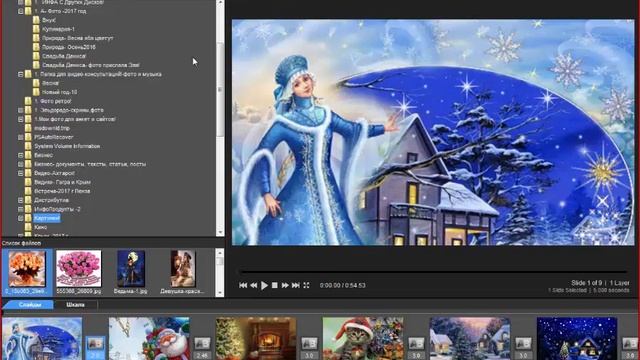Viewport: 640px width, 360px height.
Task: Select the fireplace and Christmas tree slide
Action: click(256, 339)
